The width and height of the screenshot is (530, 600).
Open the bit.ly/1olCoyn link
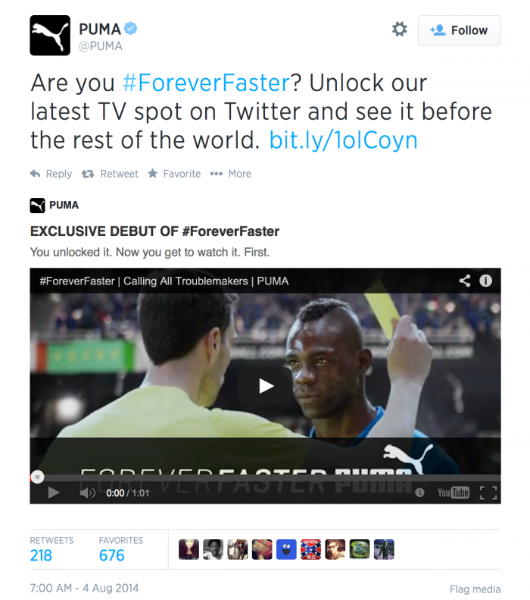pos(343,140)
